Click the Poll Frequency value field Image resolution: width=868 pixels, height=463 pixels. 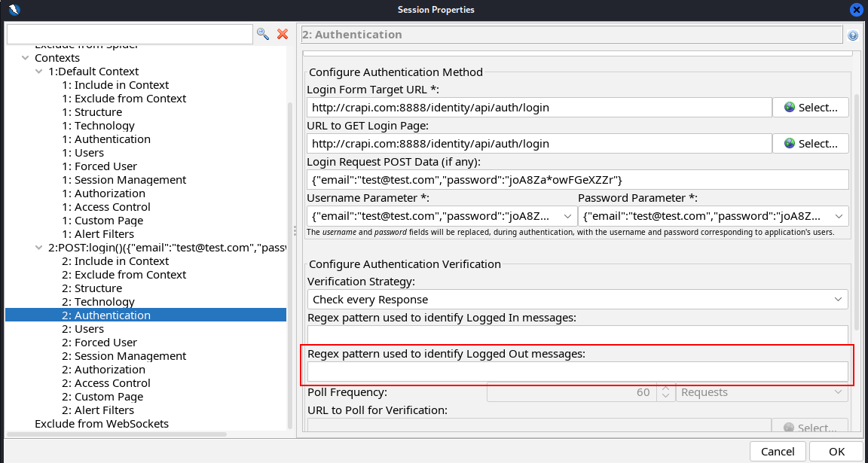tap(572, 392)
